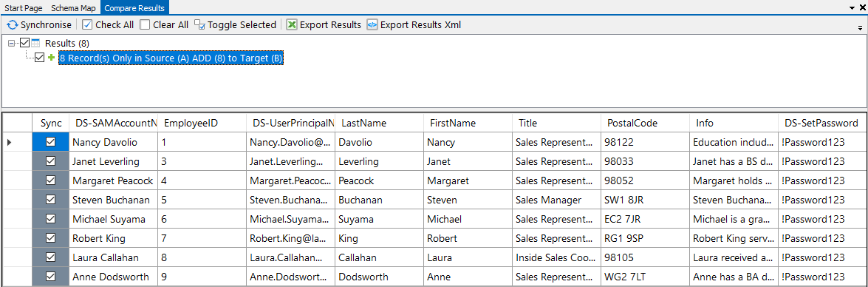Viewport: 868px width, 287px height.
Task: Click the 'Peacock' last name cell
Action: (379, 180)
